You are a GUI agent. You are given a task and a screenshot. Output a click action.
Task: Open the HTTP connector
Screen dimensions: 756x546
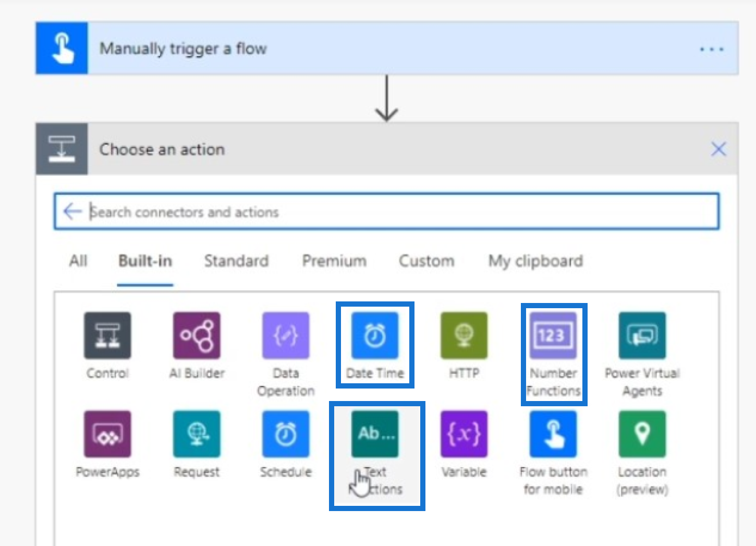464,335
